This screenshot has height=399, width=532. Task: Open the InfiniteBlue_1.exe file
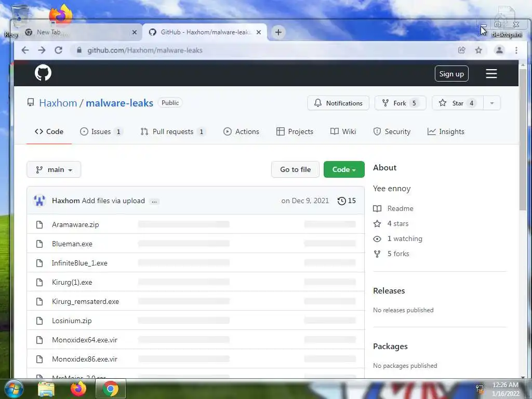[79, 263]
